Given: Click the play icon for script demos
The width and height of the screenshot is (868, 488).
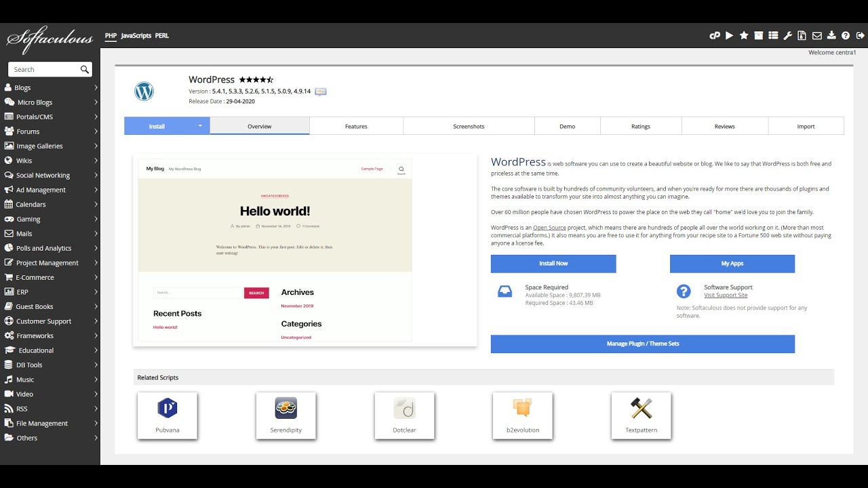Looking at the screenshot, I should [729, 36].
